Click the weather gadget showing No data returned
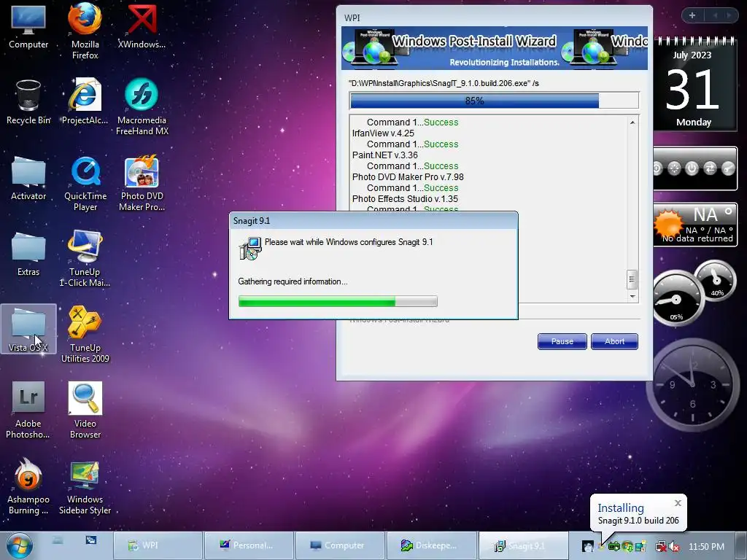The image size is (747, 560). pyautogui.click(x=695, y=225)
